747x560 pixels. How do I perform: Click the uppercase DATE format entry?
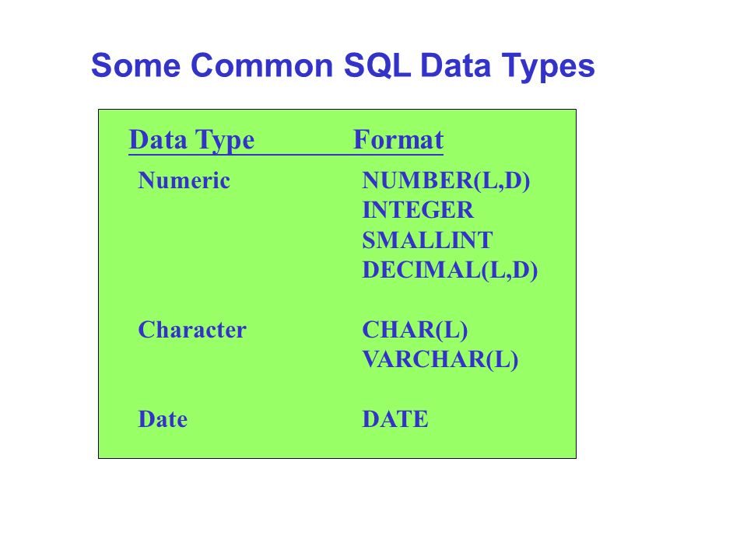click(395, 419)
